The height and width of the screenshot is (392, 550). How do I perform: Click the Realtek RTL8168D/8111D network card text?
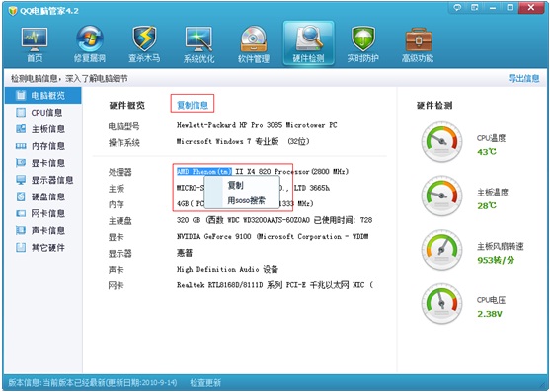click(x=275, y=285)
